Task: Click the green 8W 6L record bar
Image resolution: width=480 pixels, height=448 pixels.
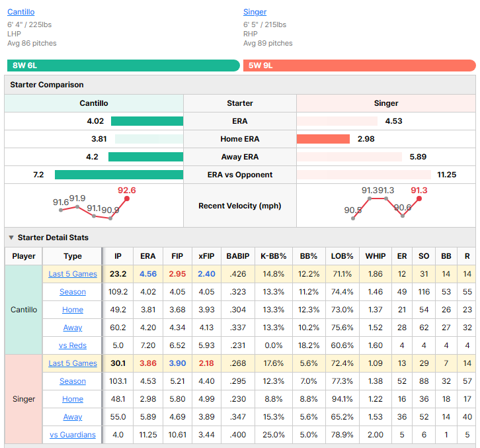Action: click(124, 66)
